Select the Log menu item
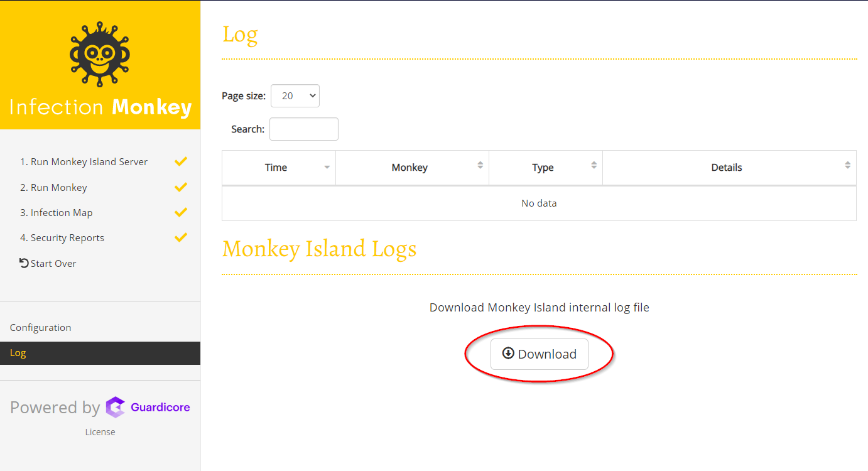Screen dimensions: 868x471 pyautogui.click(x=18, y=354)
